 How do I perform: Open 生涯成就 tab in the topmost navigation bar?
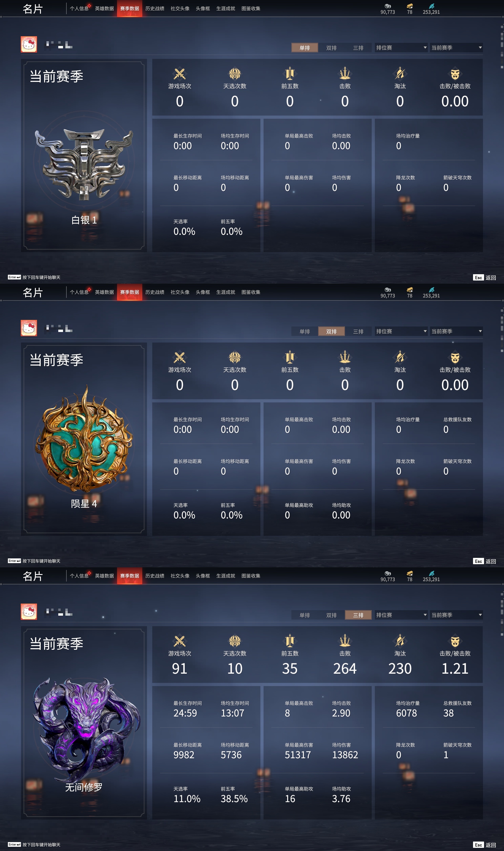[x=225, y=8]
